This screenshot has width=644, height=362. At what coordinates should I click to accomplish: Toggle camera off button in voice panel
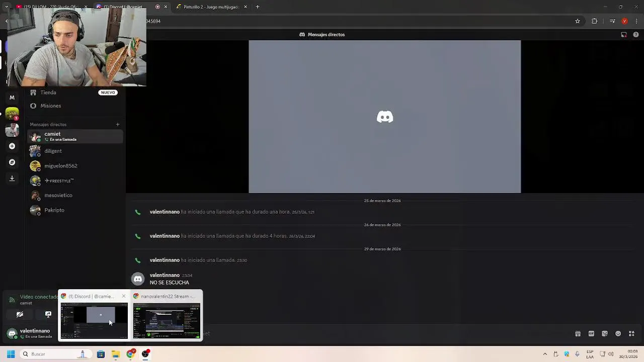[20, 314]
